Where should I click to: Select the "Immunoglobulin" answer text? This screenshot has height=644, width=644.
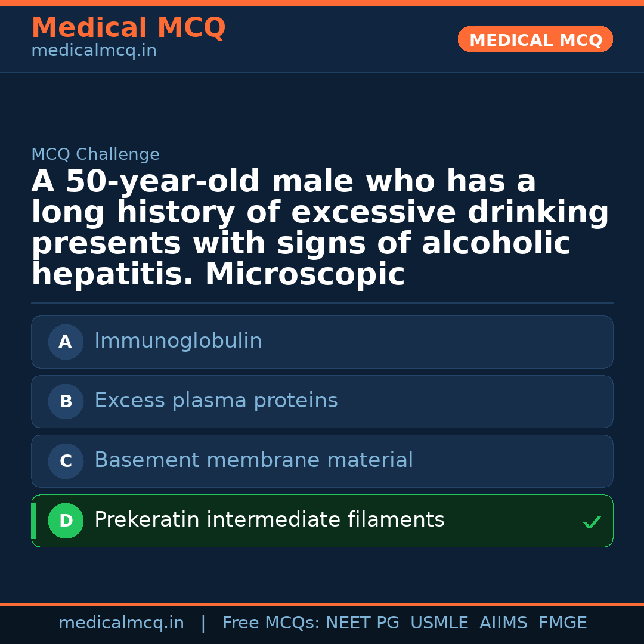(x=178, y=341)
